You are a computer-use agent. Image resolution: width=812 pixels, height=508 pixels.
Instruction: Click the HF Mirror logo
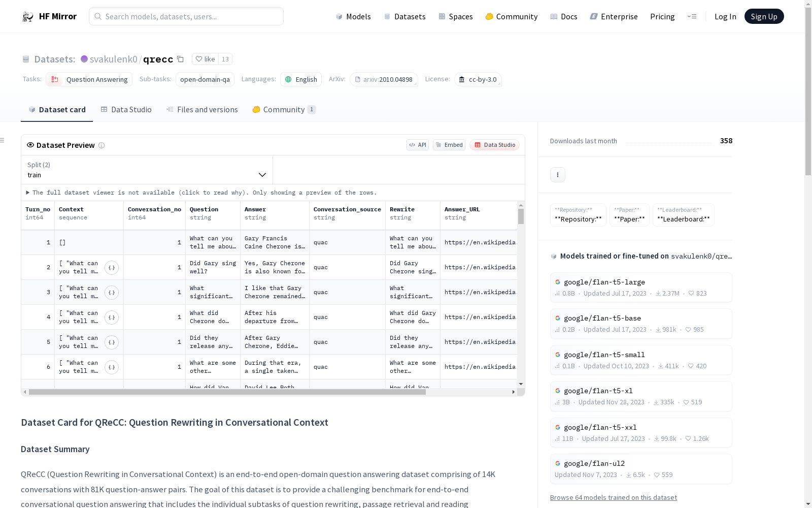pyautogui.click(x=49, y=16)
